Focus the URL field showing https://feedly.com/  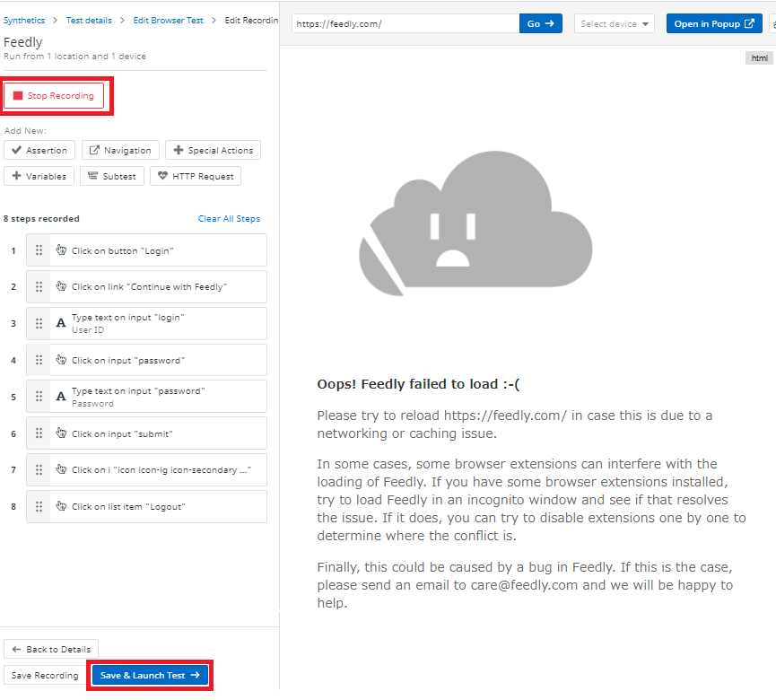405,23
